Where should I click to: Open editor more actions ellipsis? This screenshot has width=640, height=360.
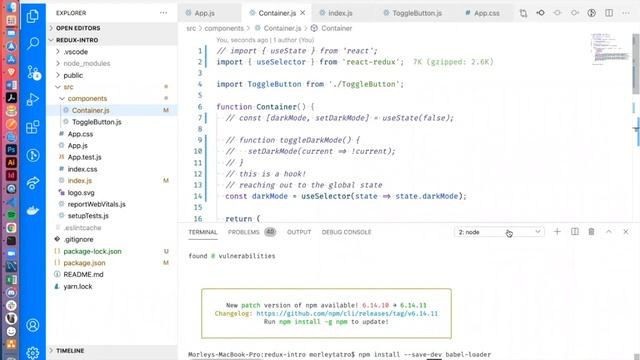[x=626, y=13]
